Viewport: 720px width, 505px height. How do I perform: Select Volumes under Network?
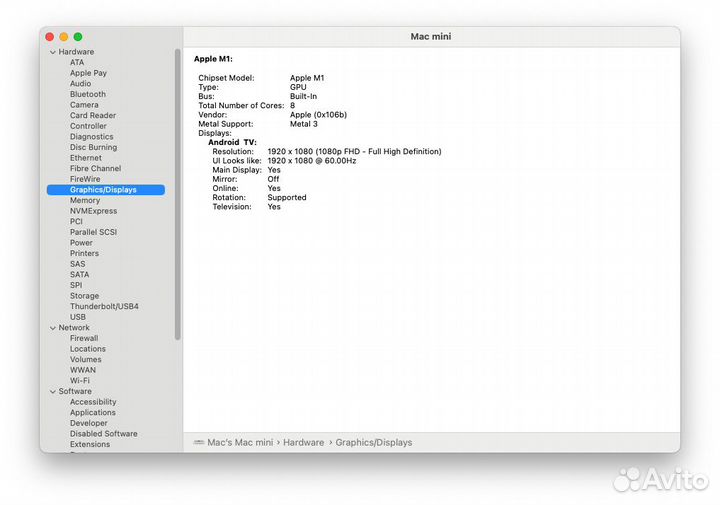85,359
